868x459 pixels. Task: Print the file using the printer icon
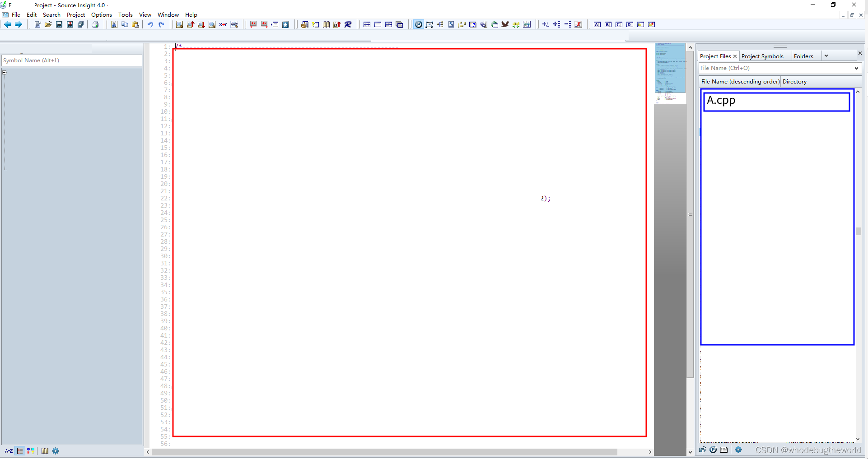coord(95,24)
